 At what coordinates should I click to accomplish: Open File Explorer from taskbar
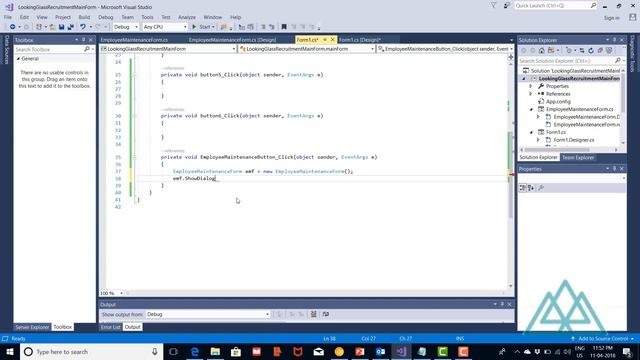click(216, 351)
